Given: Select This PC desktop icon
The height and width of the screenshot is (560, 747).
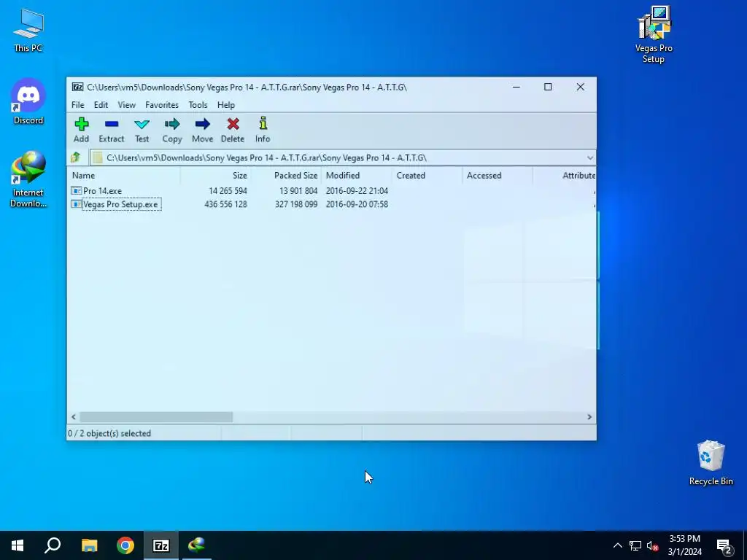Looking at the screenshot, I should point(28,30).
